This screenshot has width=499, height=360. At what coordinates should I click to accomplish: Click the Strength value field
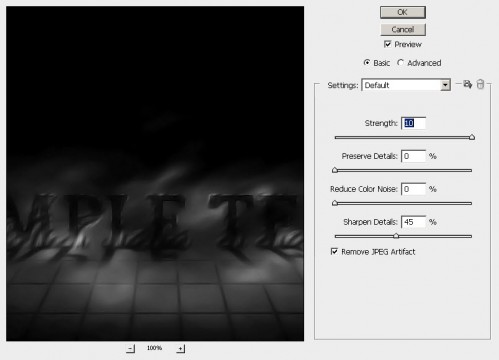(413, 123)
